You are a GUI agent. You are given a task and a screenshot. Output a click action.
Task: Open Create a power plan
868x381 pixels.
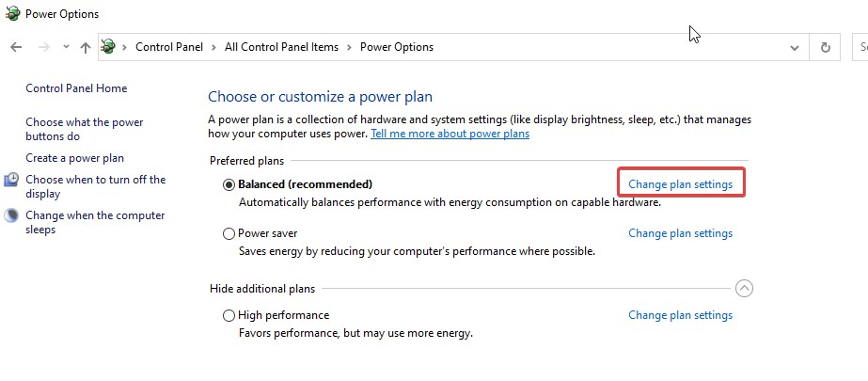tap(74, 158)
